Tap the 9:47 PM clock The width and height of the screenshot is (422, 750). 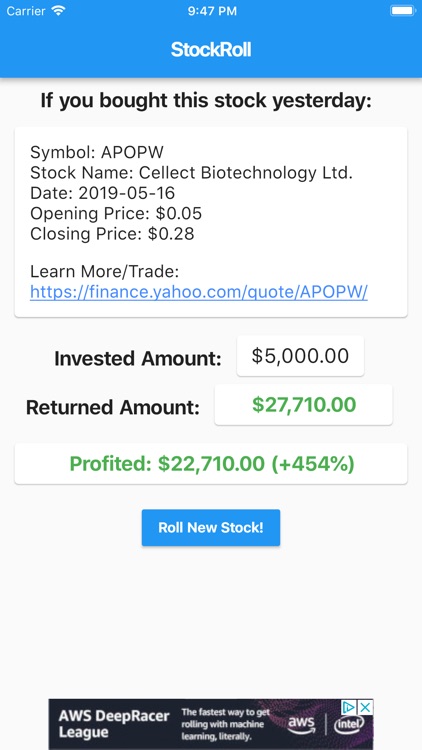(x=212, y=11)
